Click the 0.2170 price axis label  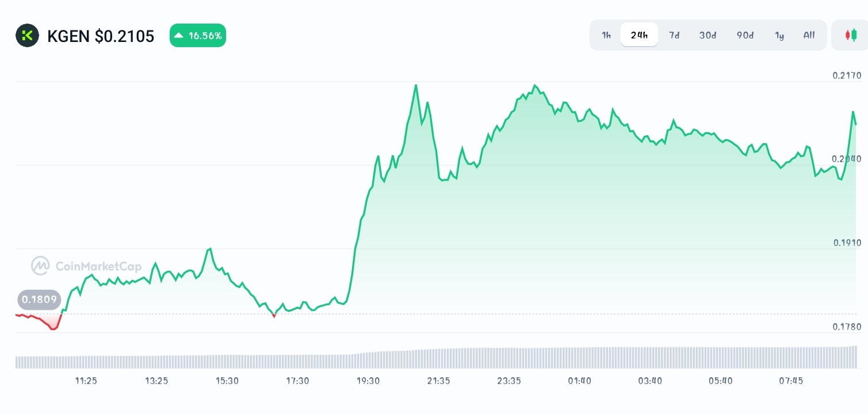click(847, 75)
